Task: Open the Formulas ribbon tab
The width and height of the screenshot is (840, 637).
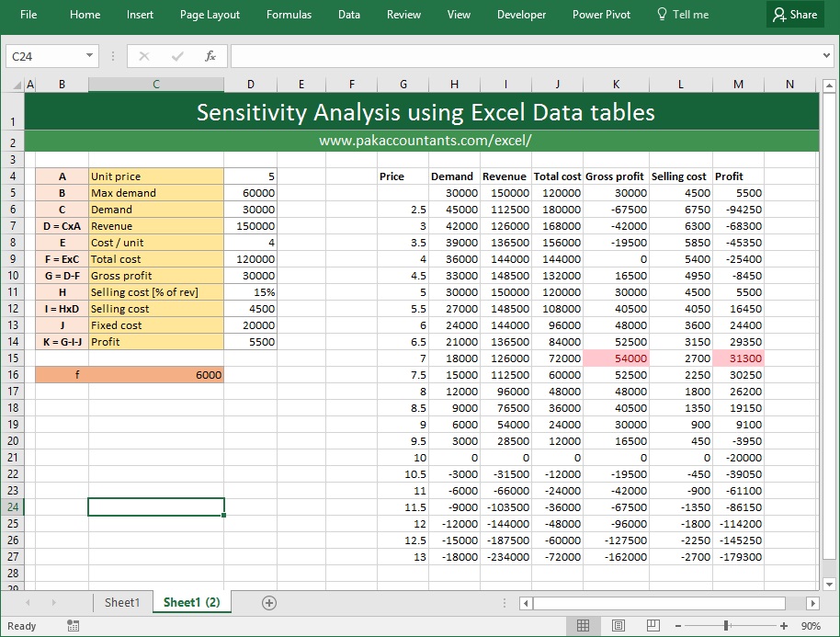Action: pyautogui.click(x=289, y=15)
